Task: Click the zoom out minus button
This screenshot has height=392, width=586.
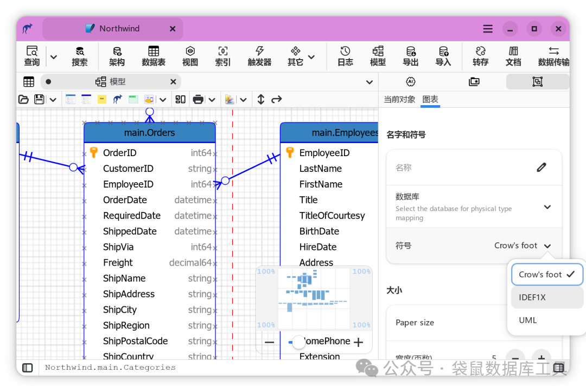Action: tap(269, 342)
